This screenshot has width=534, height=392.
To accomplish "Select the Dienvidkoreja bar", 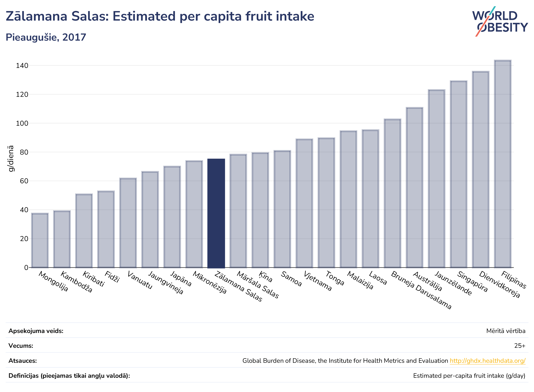I will pos(480,169).
